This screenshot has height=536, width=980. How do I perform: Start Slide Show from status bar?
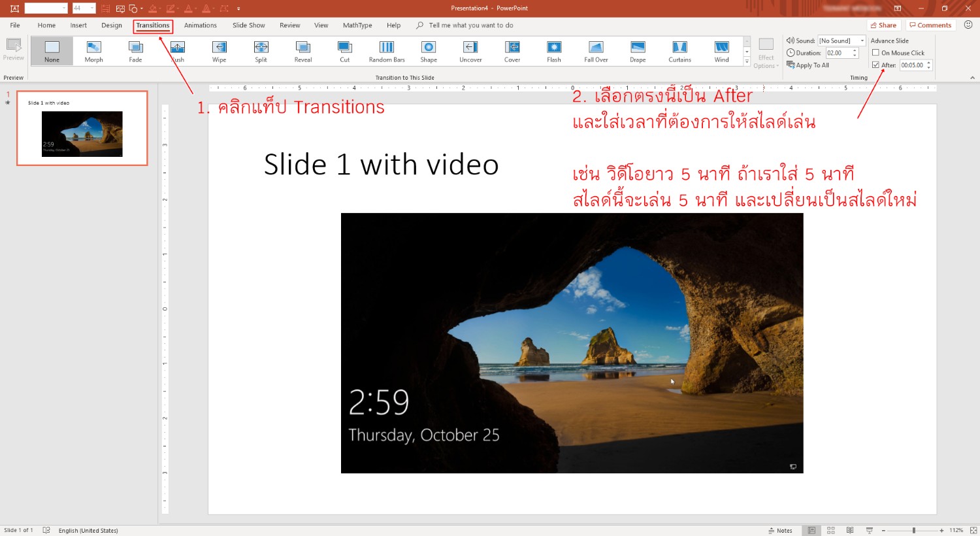(x=870, y=530)
